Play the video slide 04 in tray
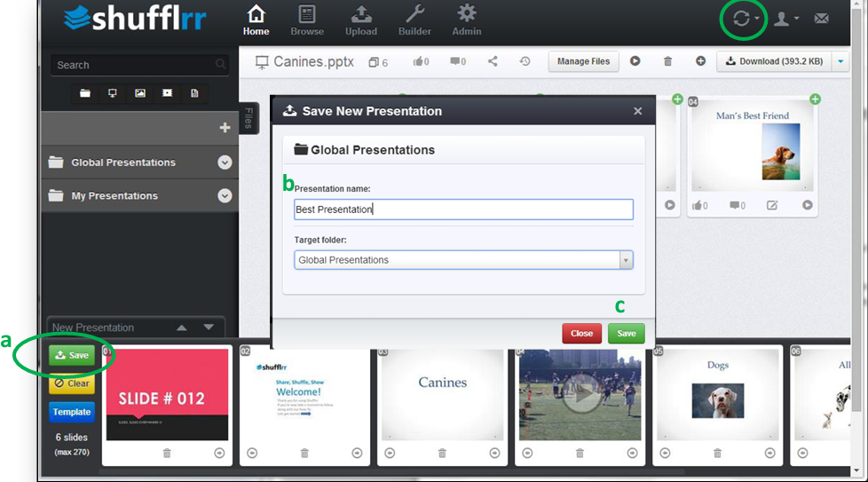The image size is (868, 482). (x=580, y=394)
